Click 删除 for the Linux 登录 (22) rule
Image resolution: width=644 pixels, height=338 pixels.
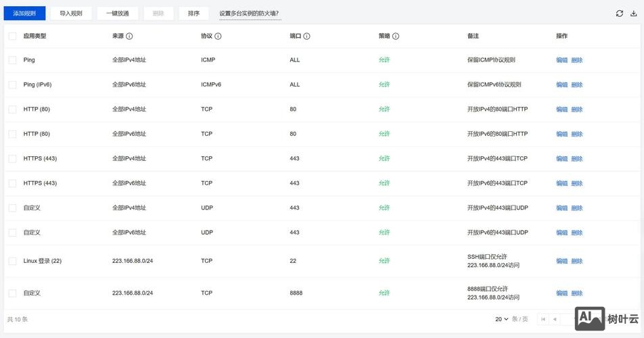(x=577, y=261)
